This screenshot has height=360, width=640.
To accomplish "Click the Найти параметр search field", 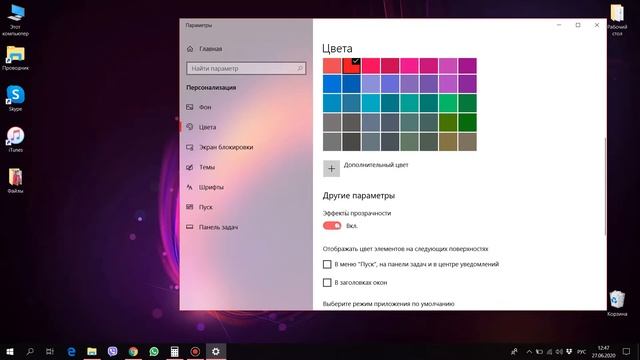I will tap(246, 69).
